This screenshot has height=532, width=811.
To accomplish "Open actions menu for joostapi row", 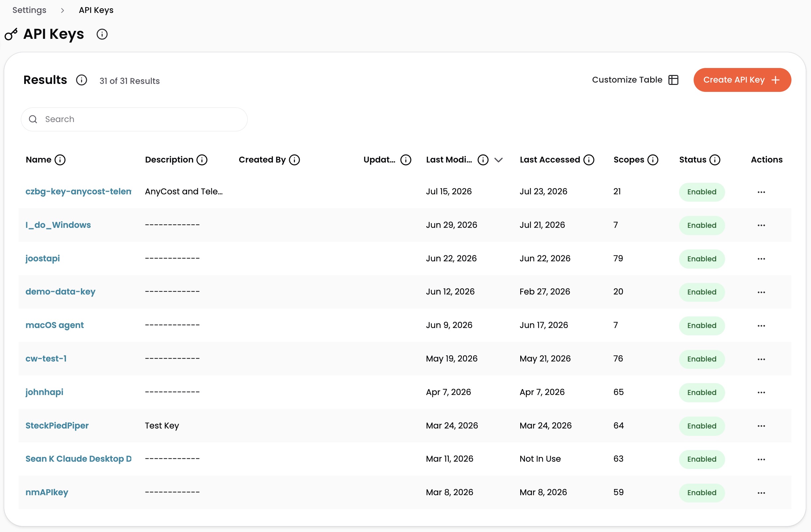I will (762, 259).
